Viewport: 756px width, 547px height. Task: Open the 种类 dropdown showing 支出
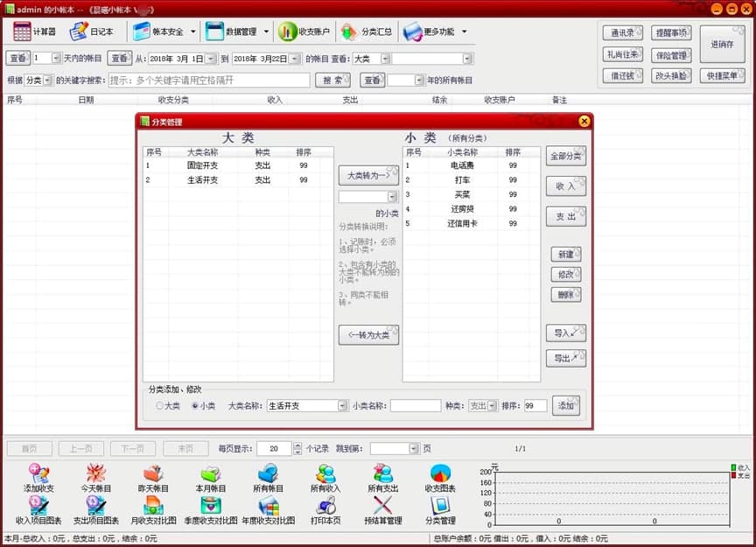tap(493, 406)
